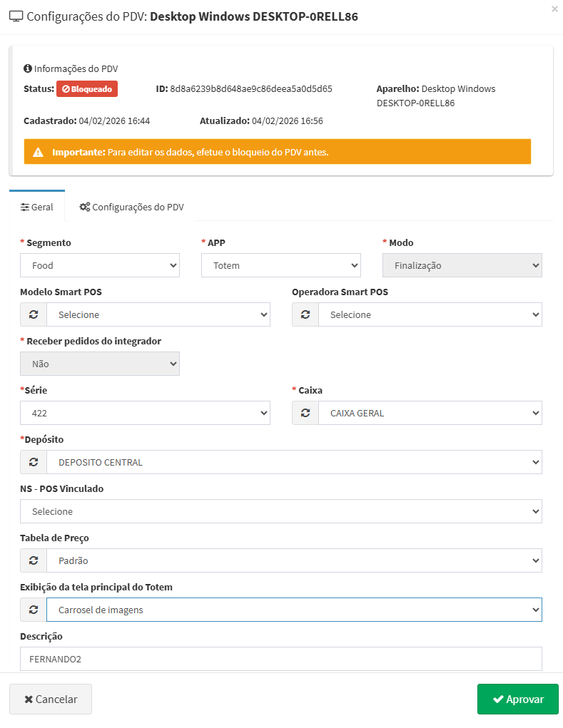Select the Geral tab
The image size is (563, 728).
coord(37,207)
